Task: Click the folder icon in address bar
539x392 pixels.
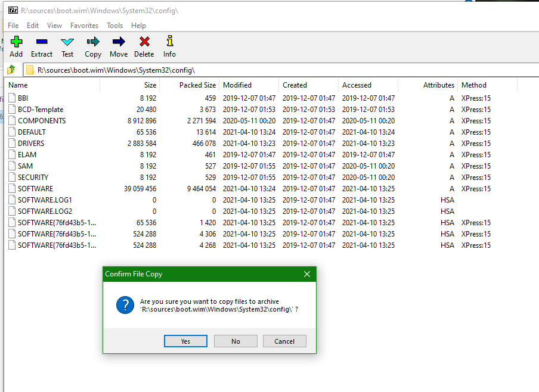Action: tap(30, 70)
